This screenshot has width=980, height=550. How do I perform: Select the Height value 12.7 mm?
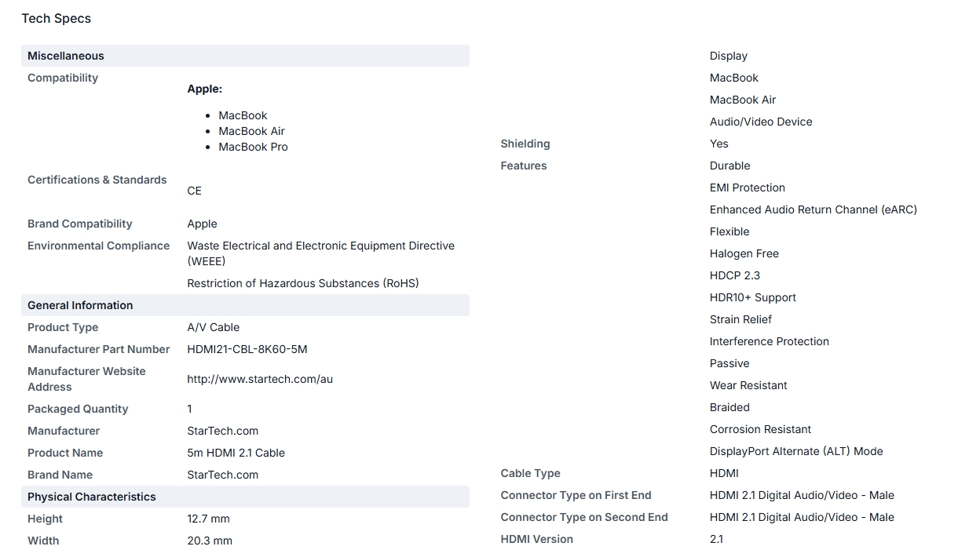[209, 519]
